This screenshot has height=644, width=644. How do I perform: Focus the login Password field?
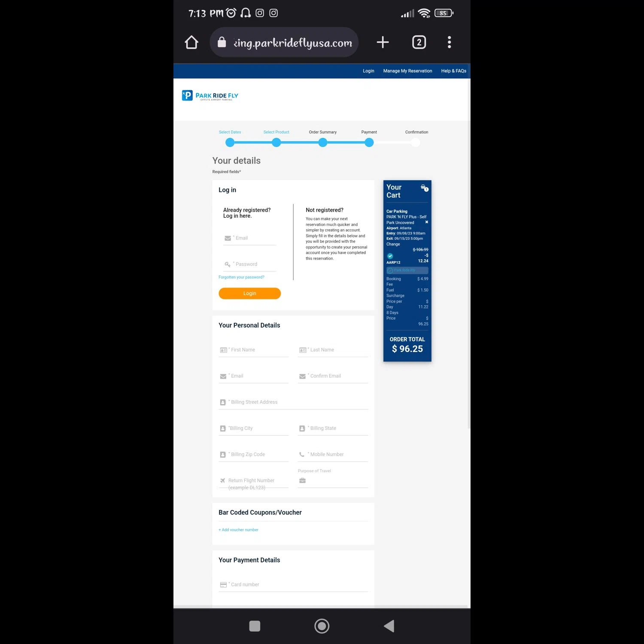[249, 264]
